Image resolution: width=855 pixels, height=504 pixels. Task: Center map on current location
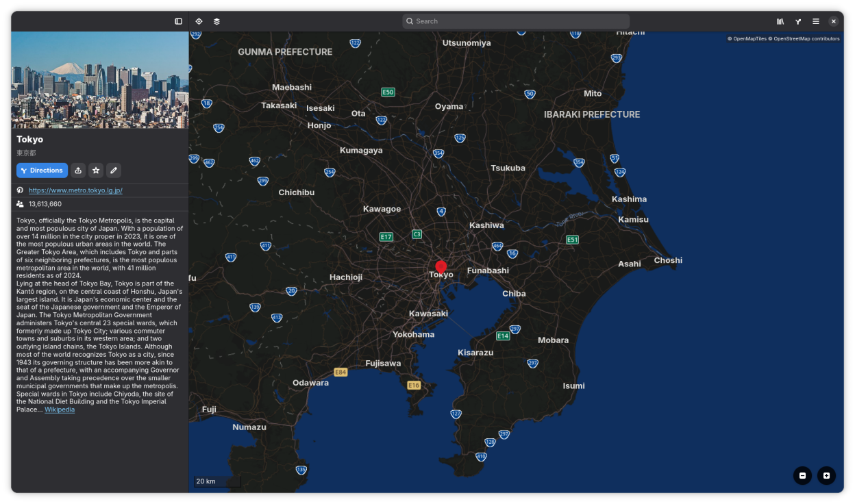click(x=199, y=21)
